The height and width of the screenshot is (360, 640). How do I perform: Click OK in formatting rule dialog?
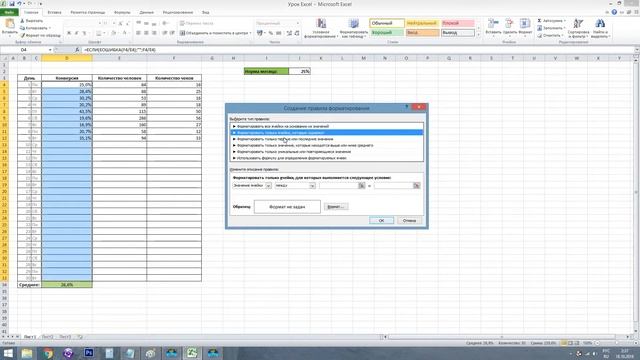click(381, 220)
